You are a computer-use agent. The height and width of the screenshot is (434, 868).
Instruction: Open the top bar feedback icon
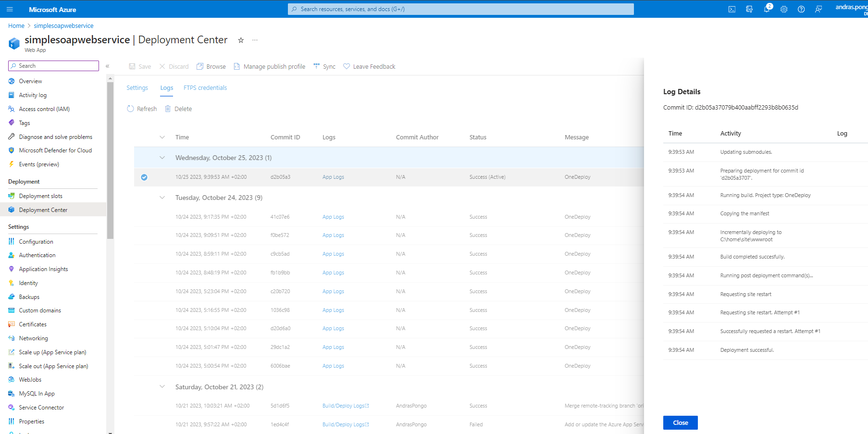click(818, 9)
